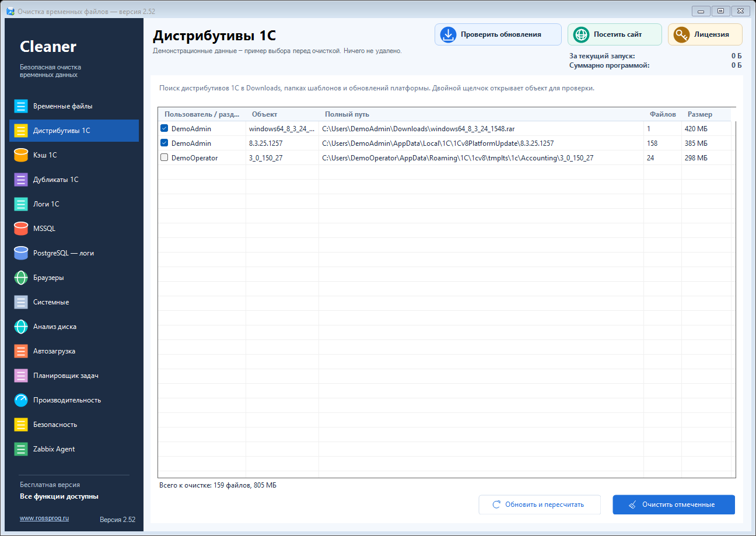Click the Кэш 1С database icon
Image resolution: width=756 pixels, height=536 pixels.
point(21,155)
